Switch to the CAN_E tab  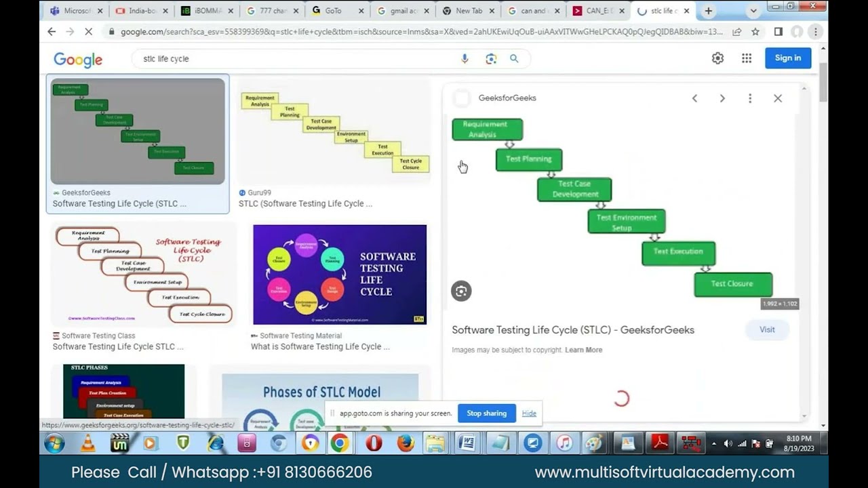598,11
